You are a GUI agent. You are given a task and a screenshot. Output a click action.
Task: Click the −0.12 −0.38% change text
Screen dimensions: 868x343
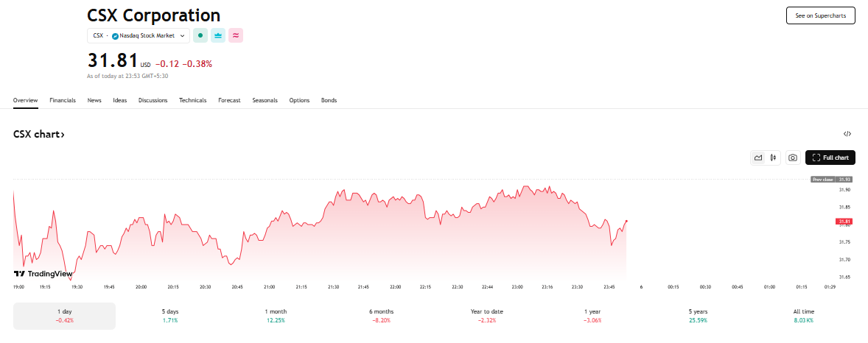tap(183, 63)
